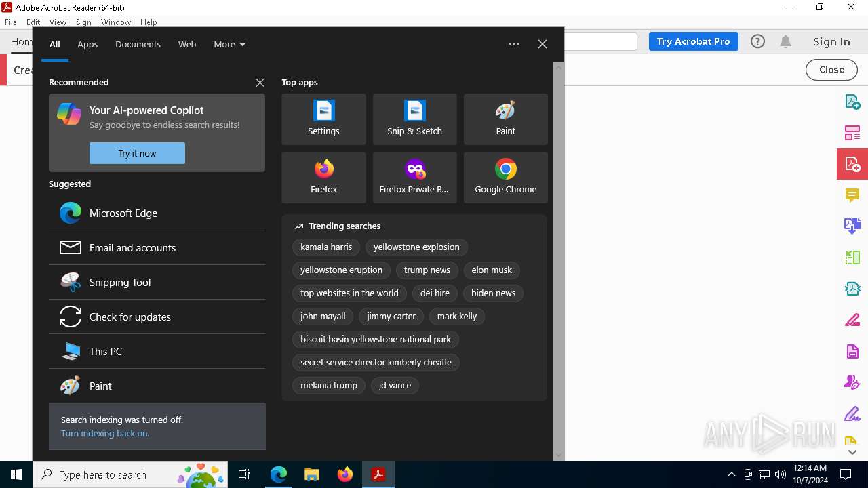The image size is (868, 488).
Task: Click Acrobat Close tools button
Action: pos(831,69)
